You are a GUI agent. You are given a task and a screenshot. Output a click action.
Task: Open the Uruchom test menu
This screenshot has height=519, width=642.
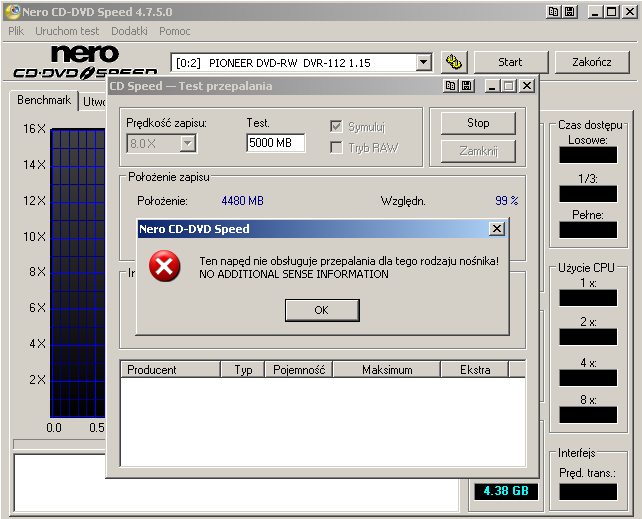coord(67,31)
